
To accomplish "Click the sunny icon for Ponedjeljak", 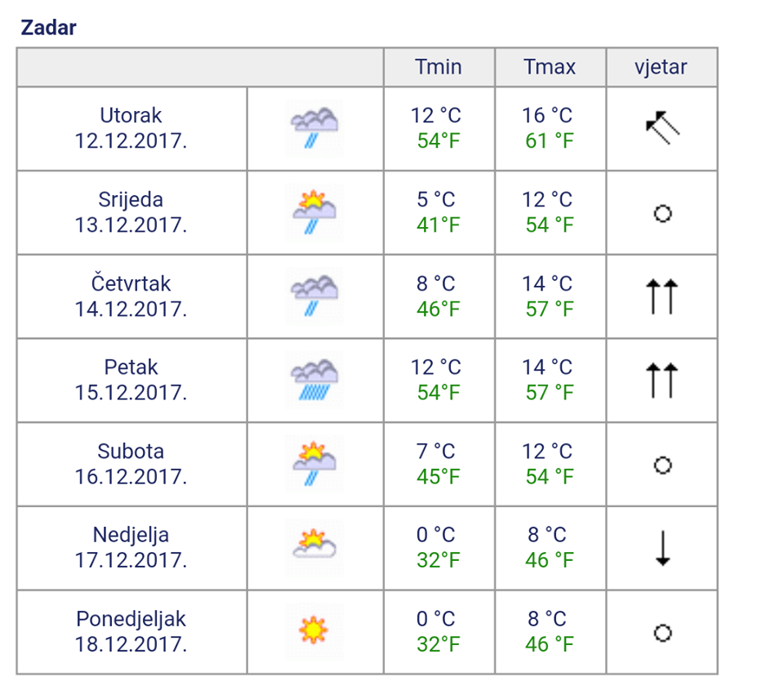I will 314,631.
